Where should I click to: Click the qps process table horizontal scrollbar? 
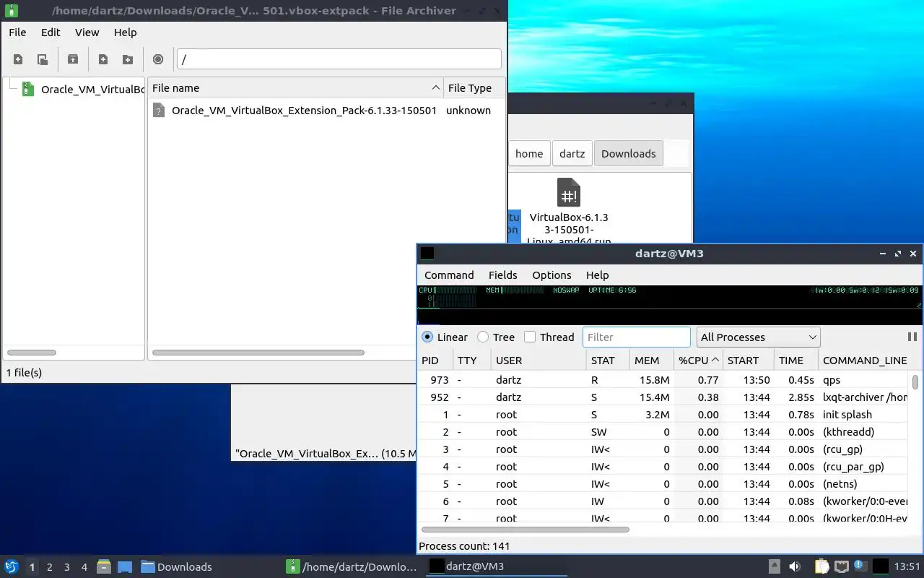[525, 530]
